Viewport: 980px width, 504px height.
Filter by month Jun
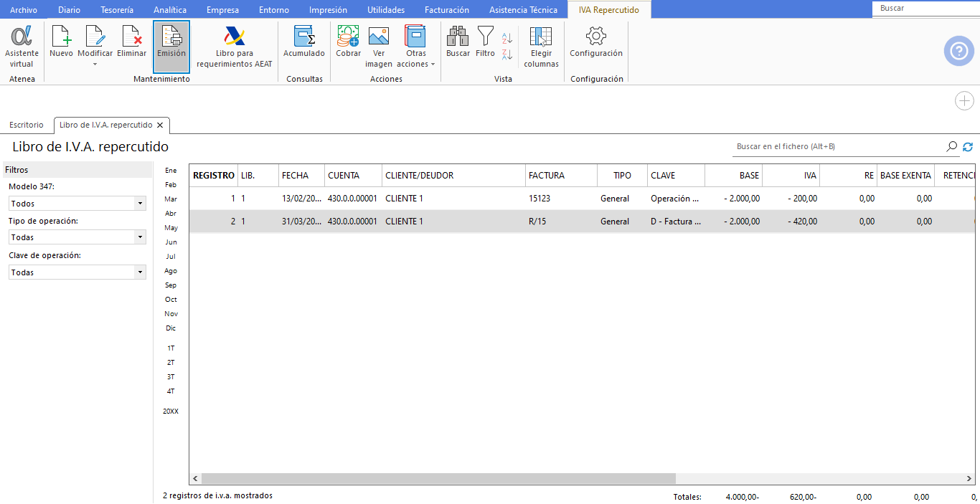(x=171, y=242)
